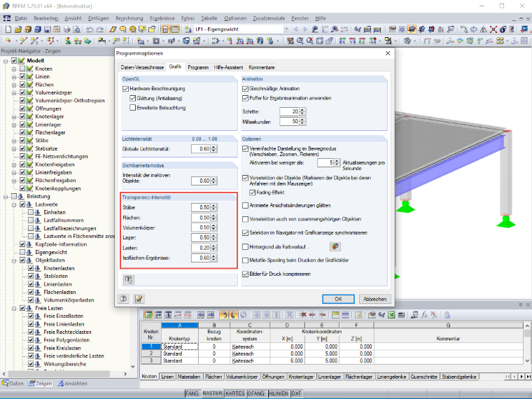532x399 pixels.
Task: Click the reset defaults icon below Transparenz-Intensität
Action: [128, 279]
